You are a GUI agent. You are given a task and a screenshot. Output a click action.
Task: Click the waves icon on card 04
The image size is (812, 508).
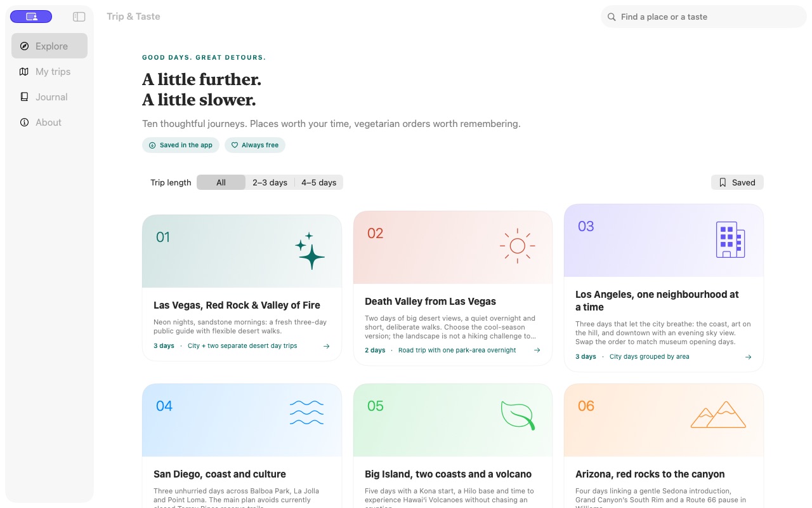click(x=306, y=412)
